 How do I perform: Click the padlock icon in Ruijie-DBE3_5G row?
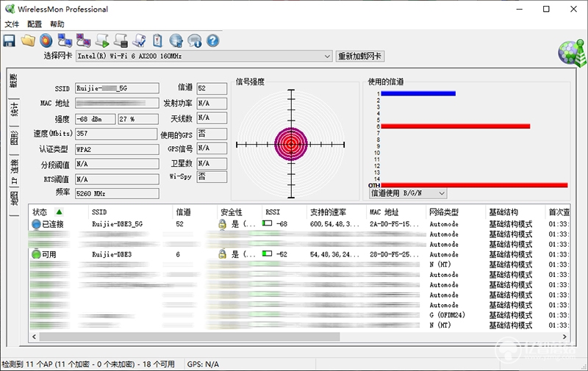(223, 224)
